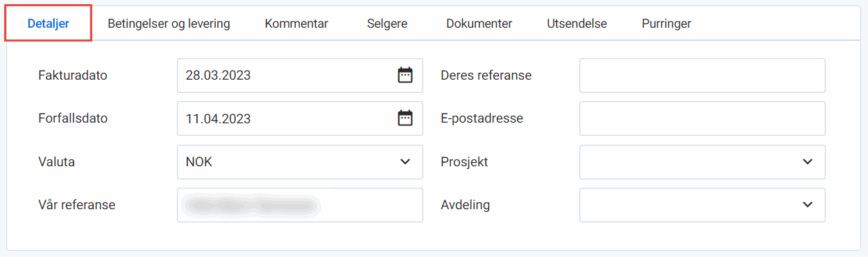This screenshot has height=257, width=868.
Task: Open the Dokumenter tab
Action: pos(479,24)
